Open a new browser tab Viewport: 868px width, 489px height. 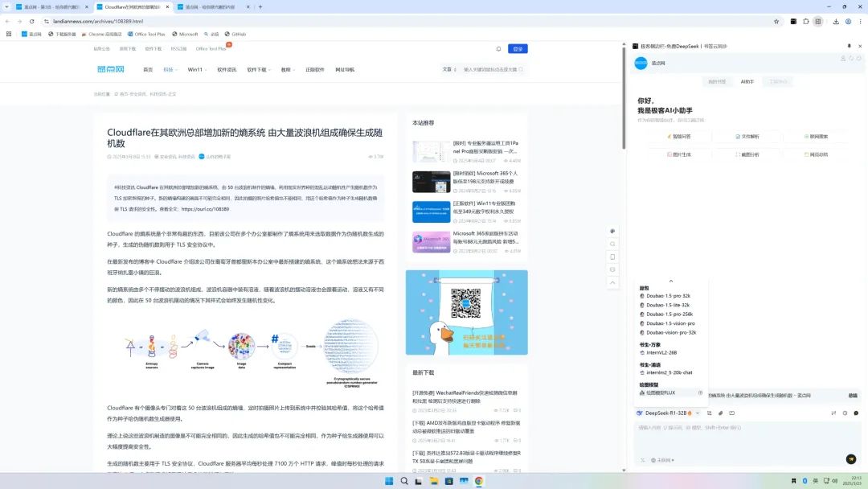(260, 7)
